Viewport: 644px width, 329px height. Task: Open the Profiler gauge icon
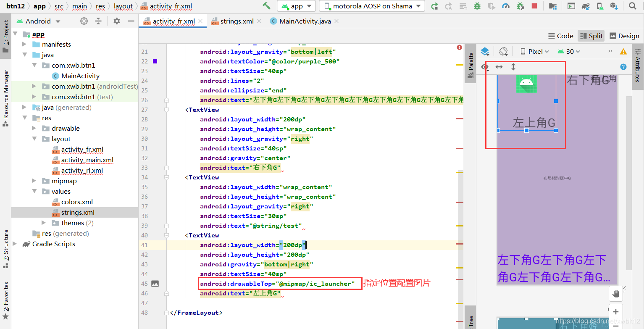click(x=506, y=6)
